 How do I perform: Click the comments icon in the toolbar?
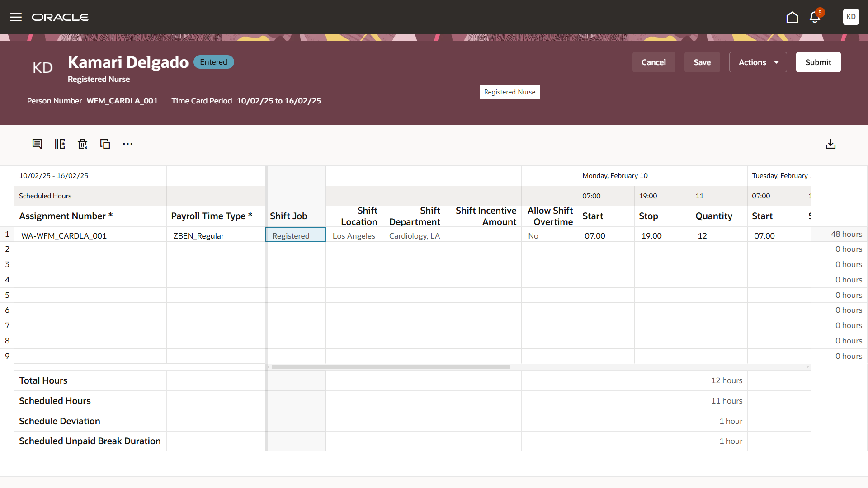click(37, 144)
